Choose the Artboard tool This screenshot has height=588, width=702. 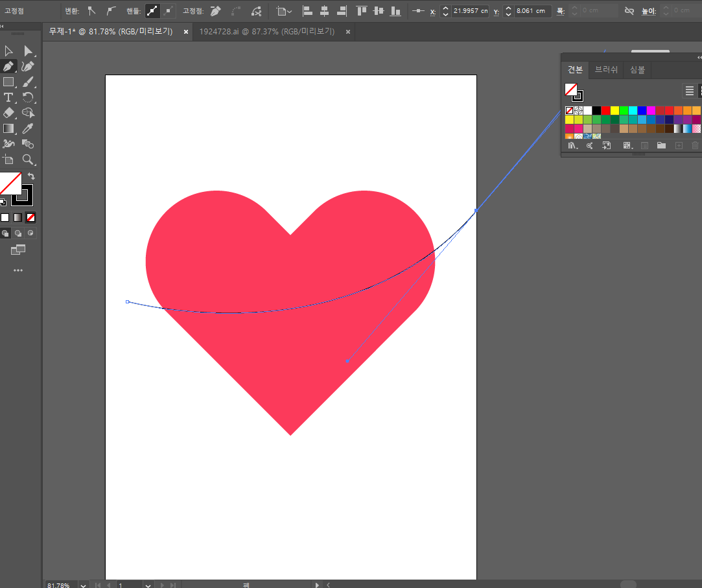8,159
